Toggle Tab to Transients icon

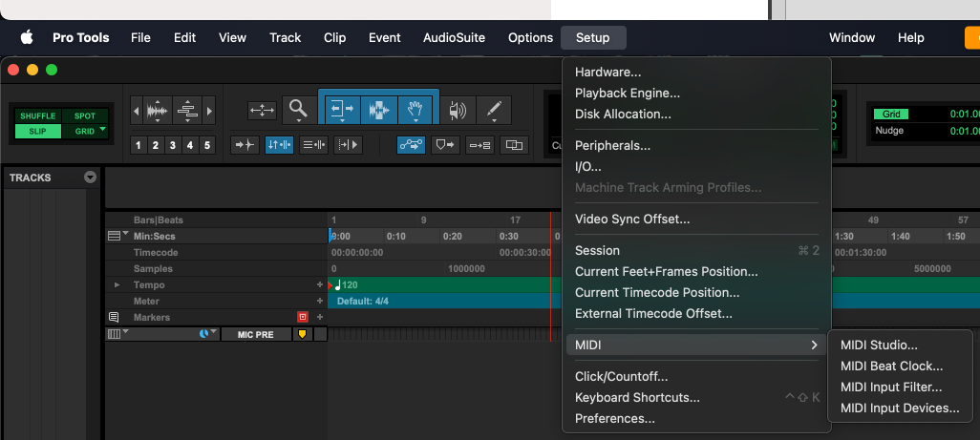245,145
